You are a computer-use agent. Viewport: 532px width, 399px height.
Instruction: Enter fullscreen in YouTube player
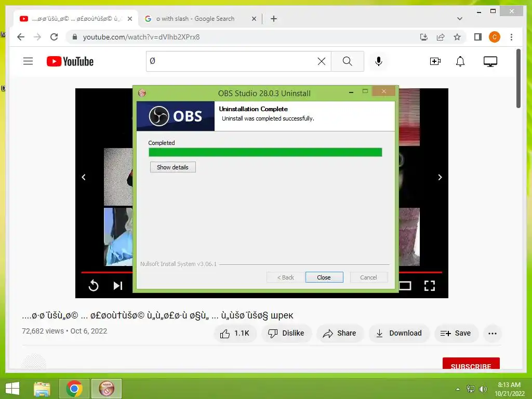[430, 286]
